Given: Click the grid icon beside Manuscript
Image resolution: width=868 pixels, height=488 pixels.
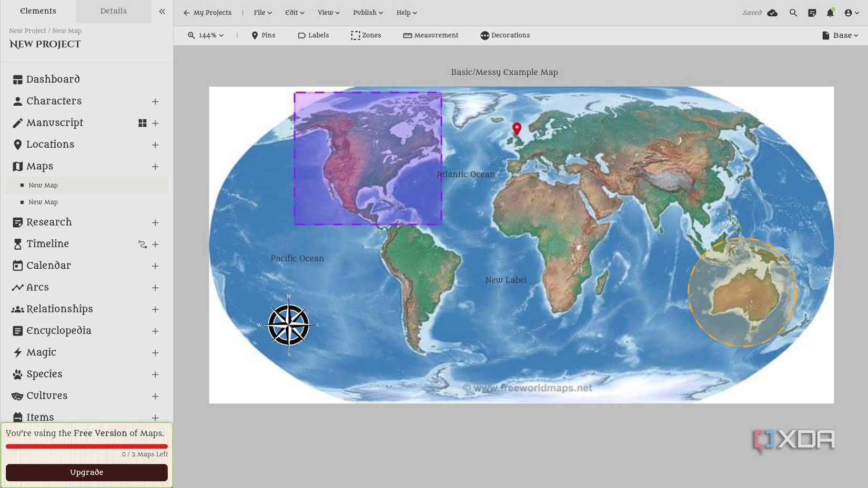Looking at the screenshot, I should pyautogui.click(x=142, y=123).
